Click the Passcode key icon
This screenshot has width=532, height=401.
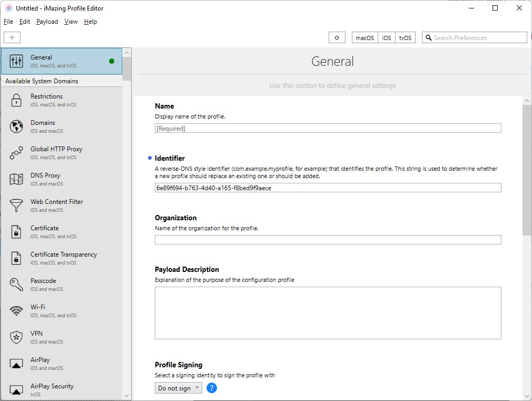[x=16, y=285]
